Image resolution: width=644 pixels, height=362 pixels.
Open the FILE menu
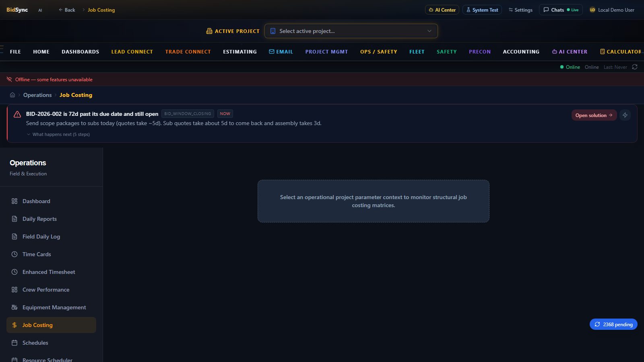[x=15, y=51]
